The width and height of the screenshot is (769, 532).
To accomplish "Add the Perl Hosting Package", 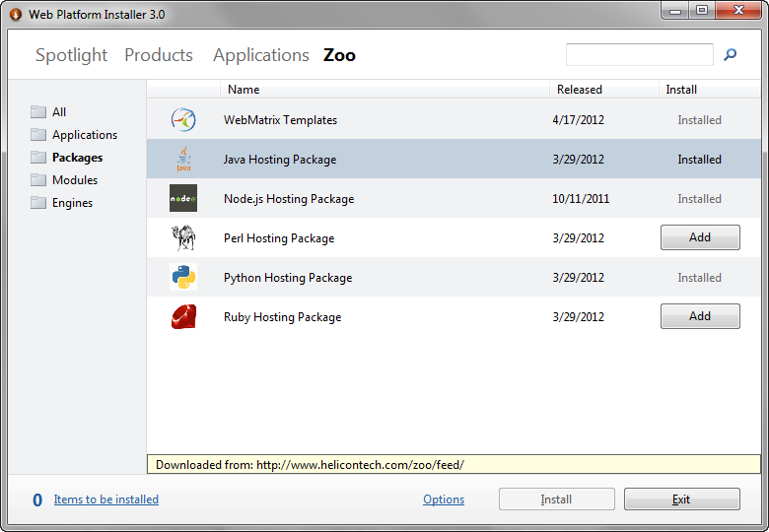I will click(700, 237).
